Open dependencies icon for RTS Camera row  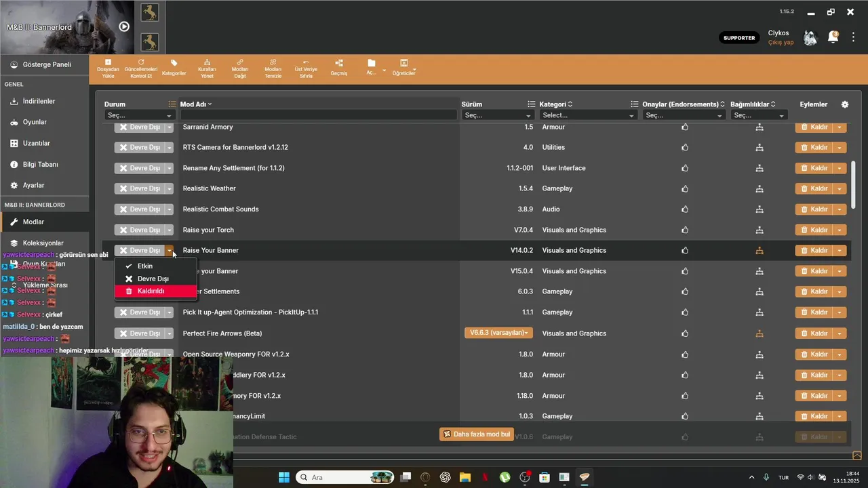[759, 147]
